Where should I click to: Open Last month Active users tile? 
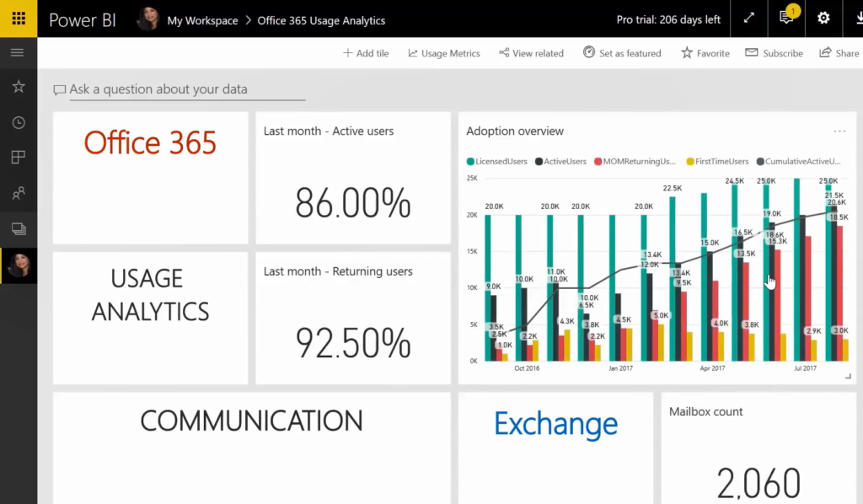click(353, 178)
